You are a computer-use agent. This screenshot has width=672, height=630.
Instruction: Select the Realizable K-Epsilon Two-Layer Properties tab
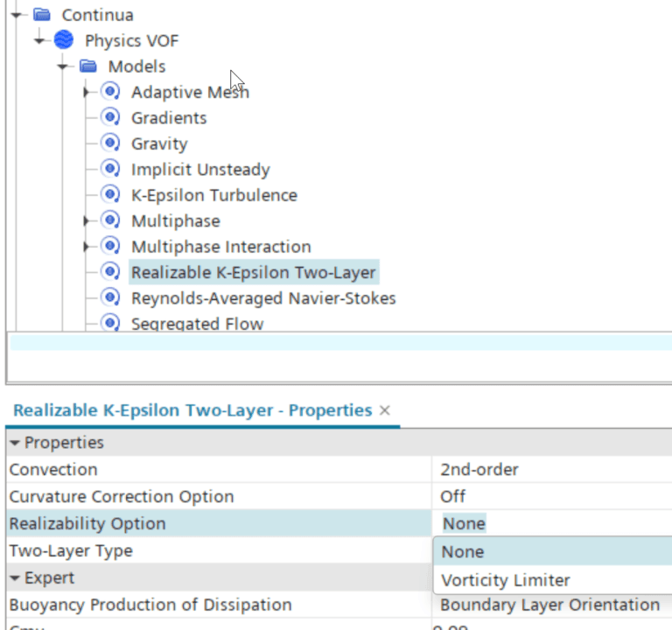(x=192, y=410)
